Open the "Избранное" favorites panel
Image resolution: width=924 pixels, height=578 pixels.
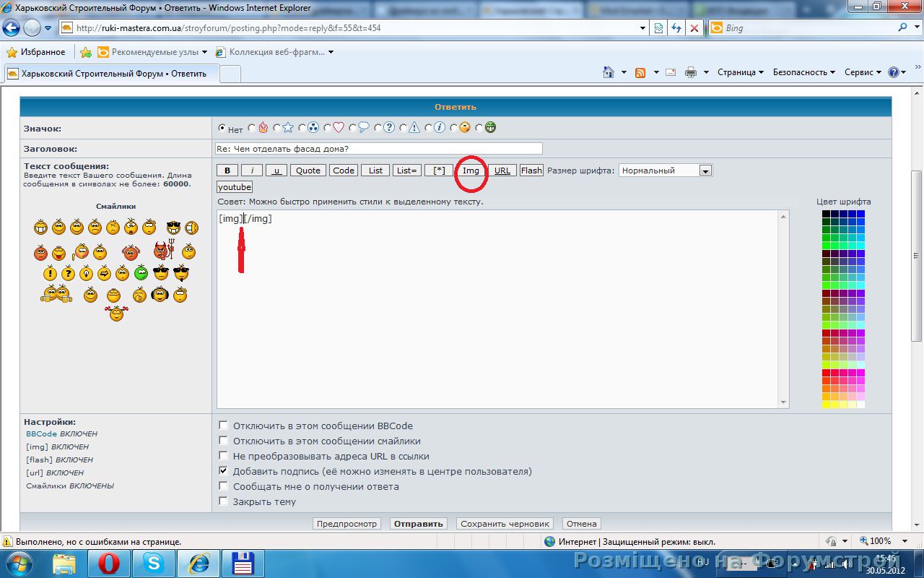36,52
